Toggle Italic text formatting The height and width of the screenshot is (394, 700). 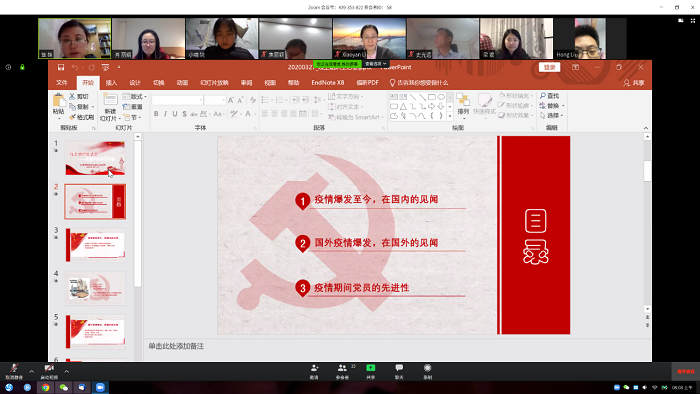(165, 114)
